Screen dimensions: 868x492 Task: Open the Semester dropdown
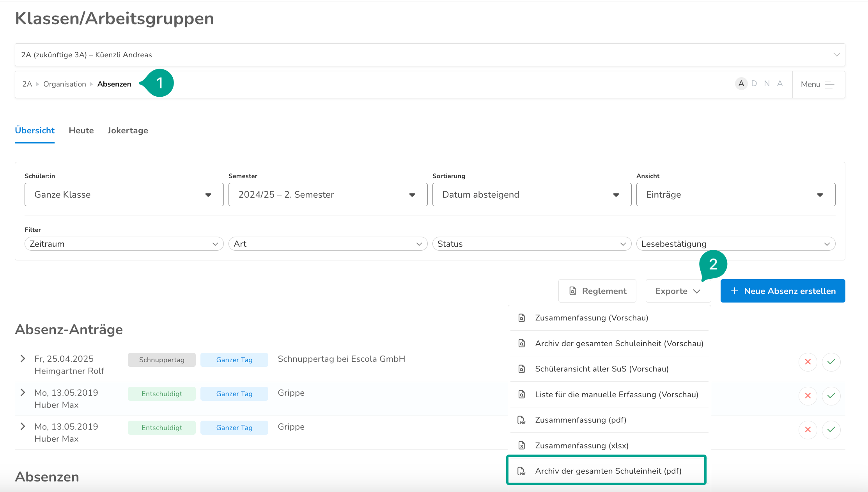click(x=328, y=195)
